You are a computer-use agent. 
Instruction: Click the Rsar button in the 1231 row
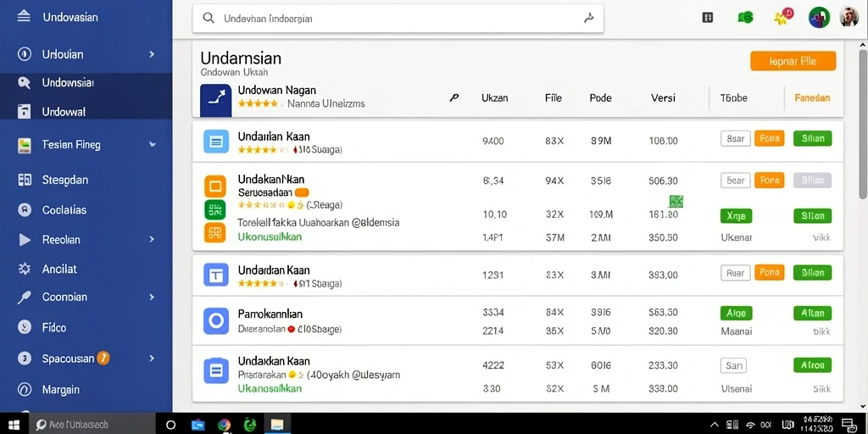point(735,272)
